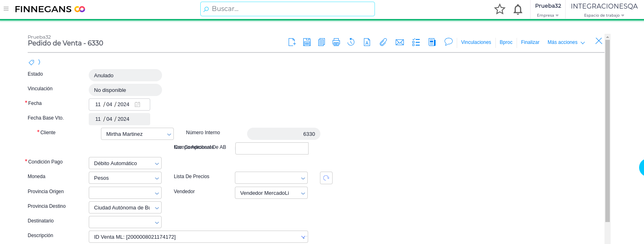
Task: Open the INTEGRACIONESQA workspace selector
Action: [604, 10]
